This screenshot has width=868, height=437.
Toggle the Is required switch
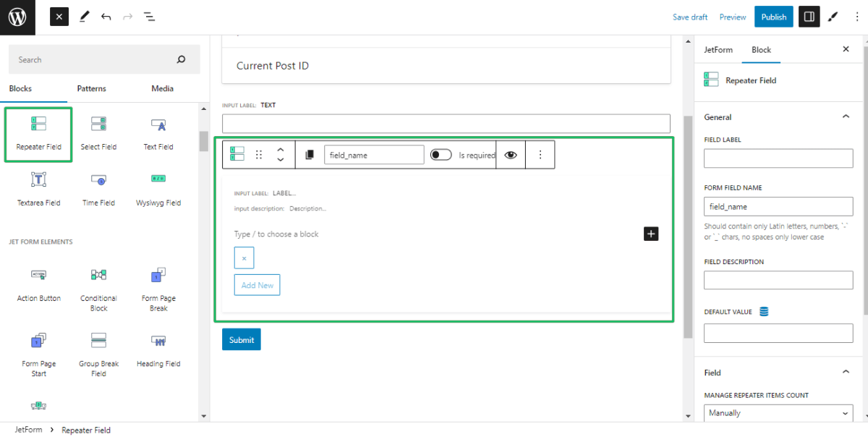pyautogui.click(x=441, y=154)
